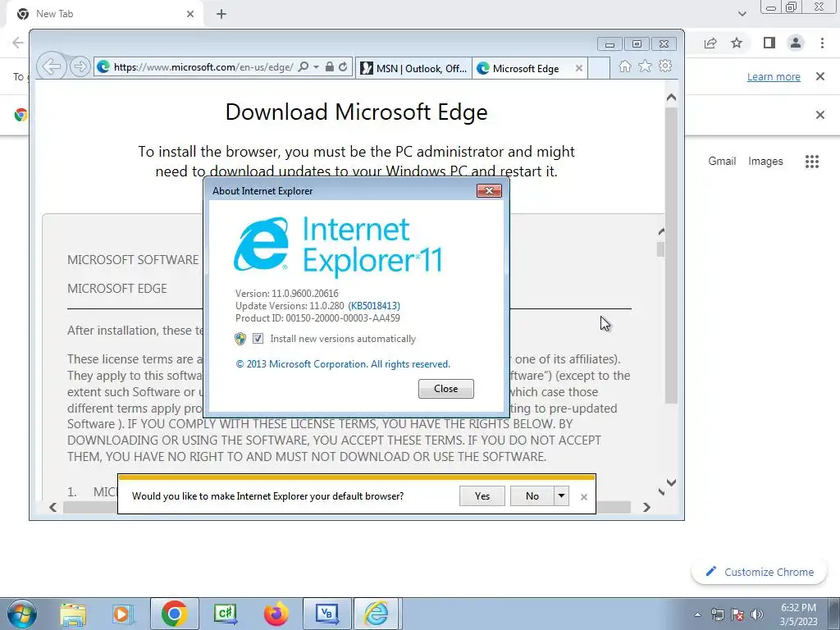Switch to Internet Explorer taskbar button
The image size is (840, 630).
pyautogui.click(x=377, y=614)
